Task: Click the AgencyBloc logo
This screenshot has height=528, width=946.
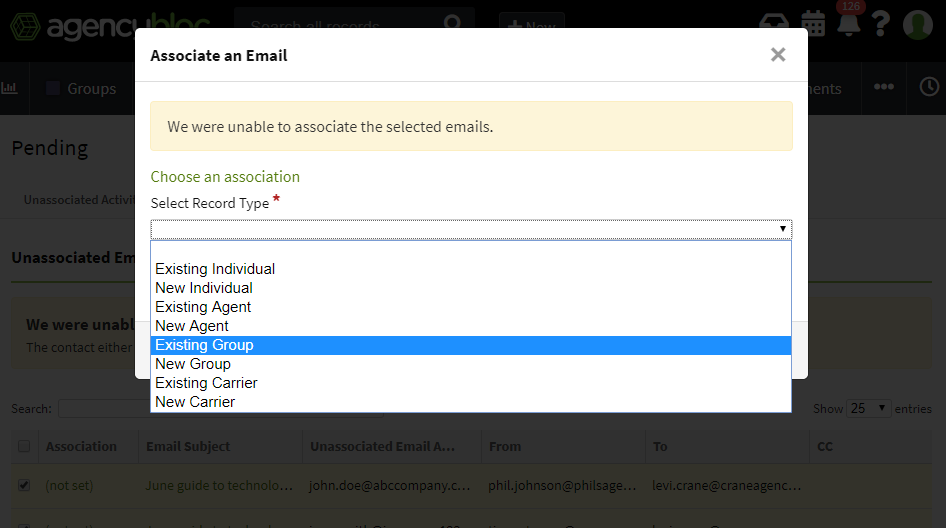Action: coord(110,27)
